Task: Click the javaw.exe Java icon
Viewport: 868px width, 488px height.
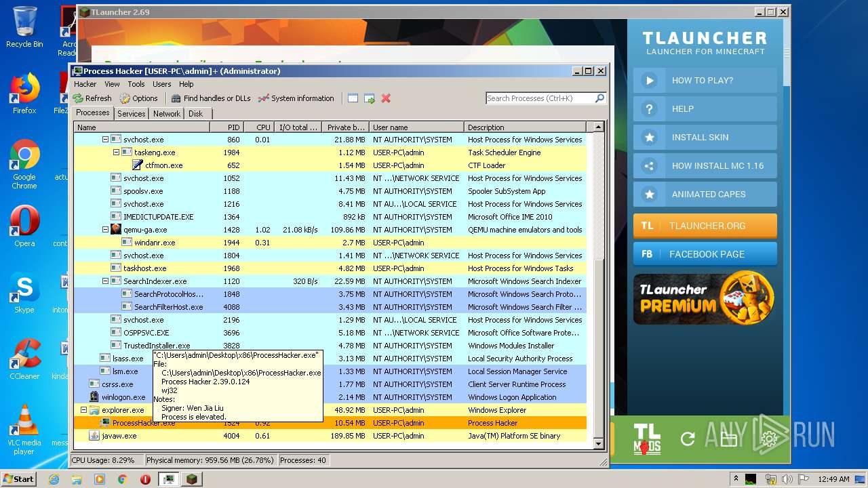Action: 94,436
